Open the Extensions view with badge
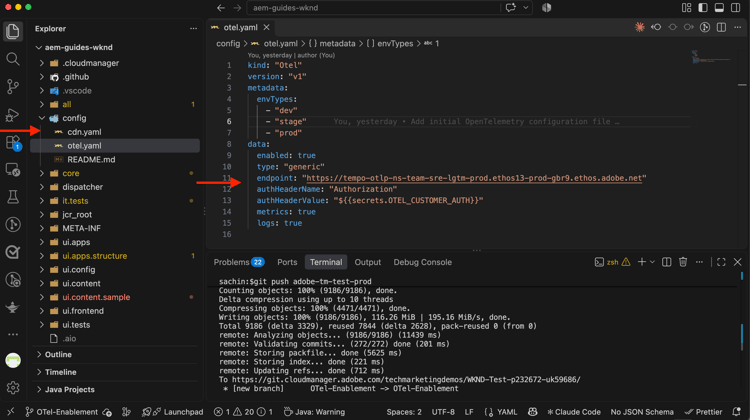This screenshot has height=420, width=750. tap(13, 143)
